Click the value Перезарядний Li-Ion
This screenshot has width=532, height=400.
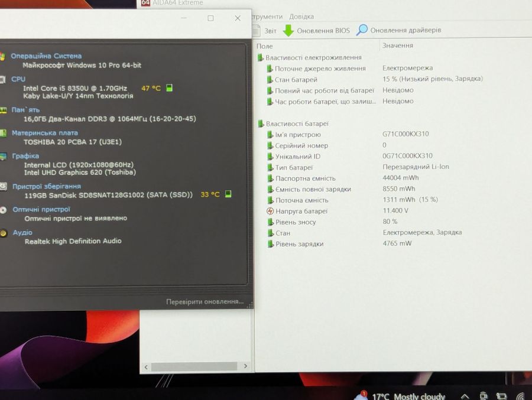(x=416, y=167)
